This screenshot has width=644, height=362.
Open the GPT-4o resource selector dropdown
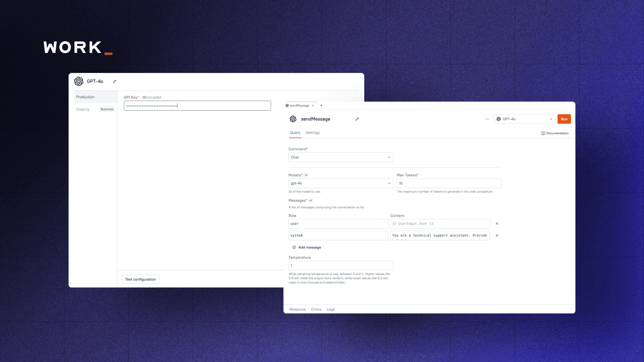pos(524,119)
